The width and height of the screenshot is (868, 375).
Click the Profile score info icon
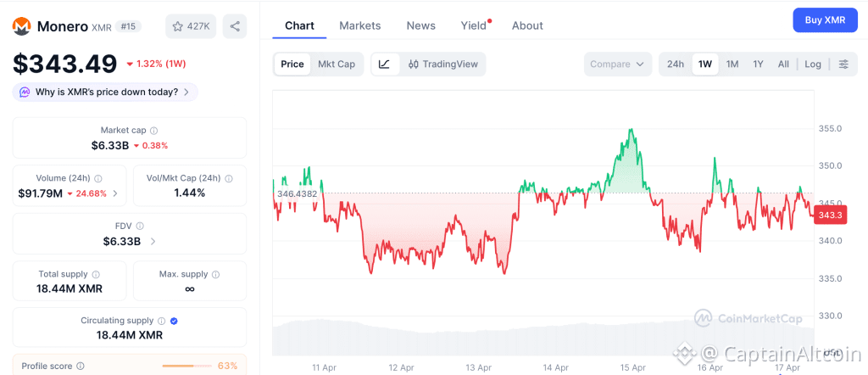pos(80,367)
